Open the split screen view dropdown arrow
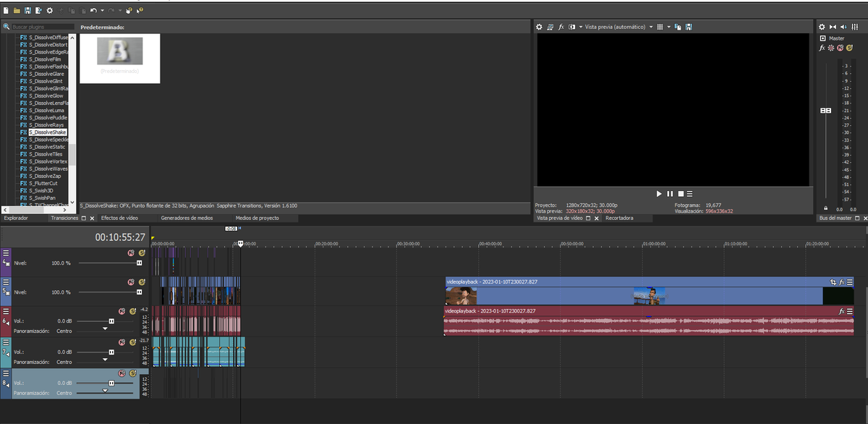The image size is (868, 424). (x=581, y=27)
